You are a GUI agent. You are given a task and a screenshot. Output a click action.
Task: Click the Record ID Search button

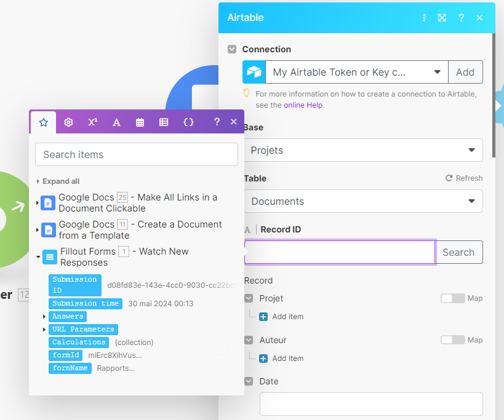click(x=458, y=252)
